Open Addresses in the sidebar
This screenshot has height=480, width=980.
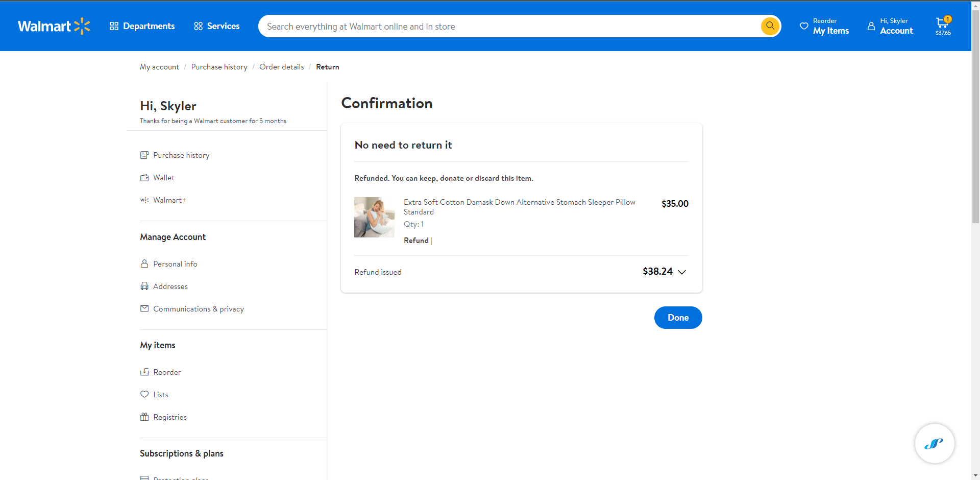pos(170,286)
